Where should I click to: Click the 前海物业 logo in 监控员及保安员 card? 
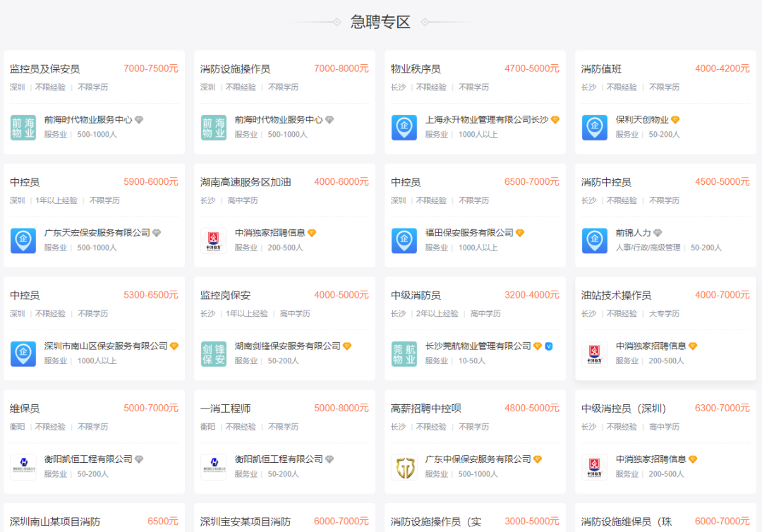point(23,127)
